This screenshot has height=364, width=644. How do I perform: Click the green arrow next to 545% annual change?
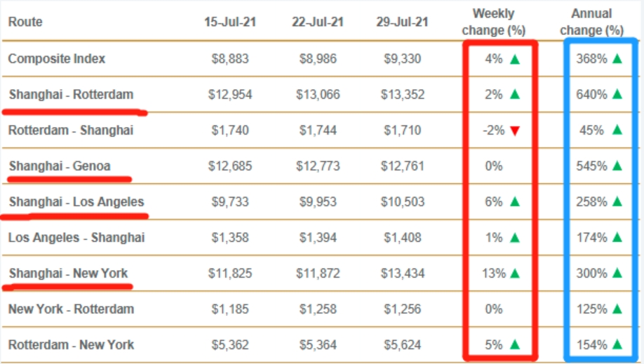pos(617,166)
